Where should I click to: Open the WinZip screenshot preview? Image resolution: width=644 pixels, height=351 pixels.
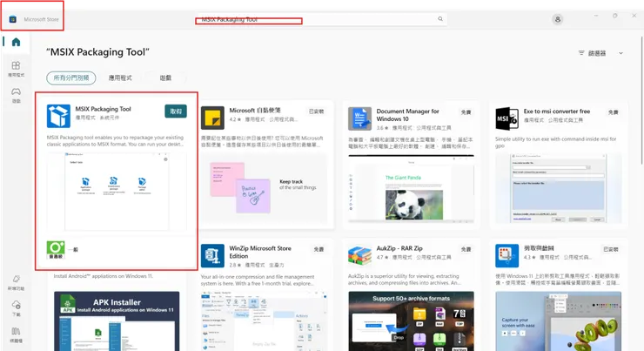point(264,321)
